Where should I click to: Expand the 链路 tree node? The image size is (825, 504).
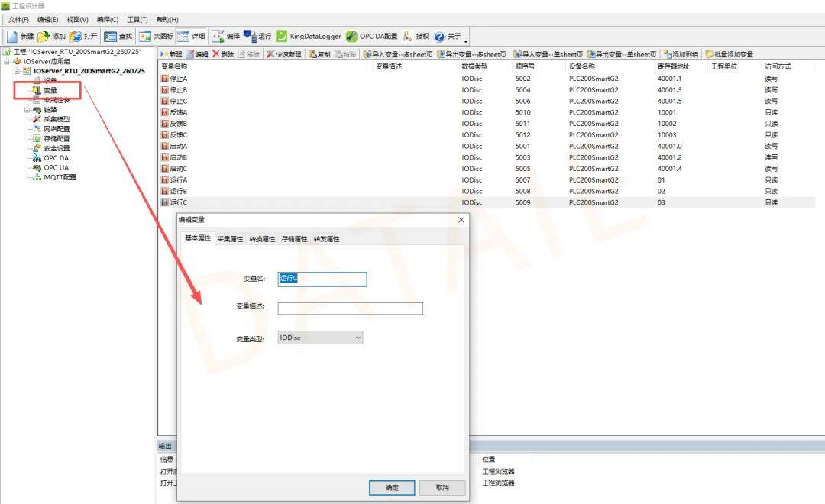click(x=27, y=110)
